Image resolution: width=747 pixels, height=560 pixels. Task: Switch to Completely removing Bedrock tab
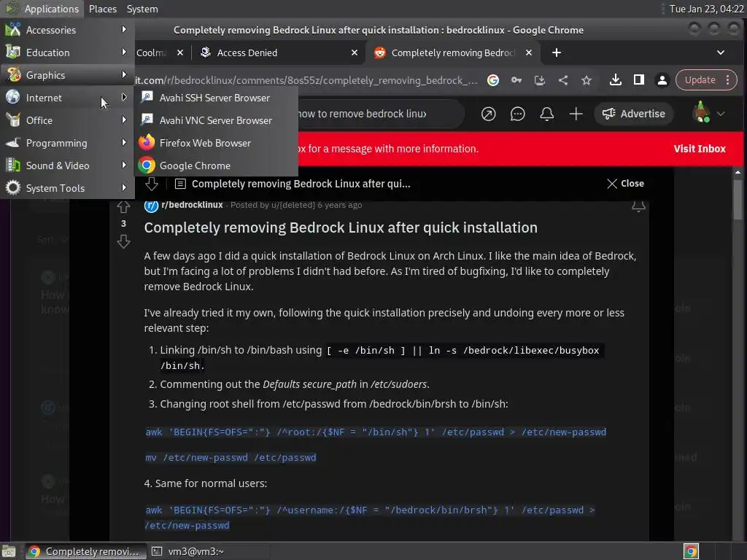(452, 52)
